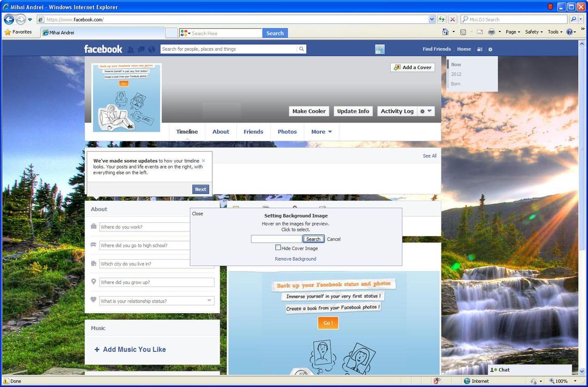The image size is (588, 387).
Task: Click Next in the updates tooltip
Action: [x=200, y=189]
